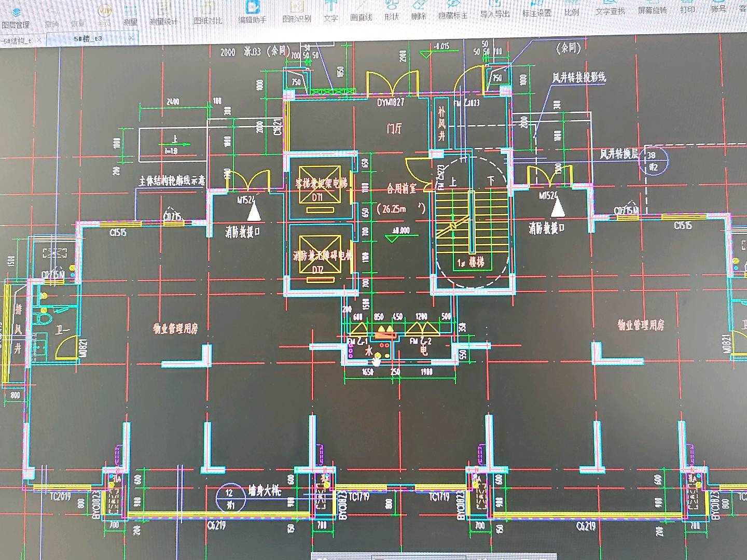Screen dimensions: 747x560
Task: Click the left C6219 window label
Action: click(x=216, y=525)
